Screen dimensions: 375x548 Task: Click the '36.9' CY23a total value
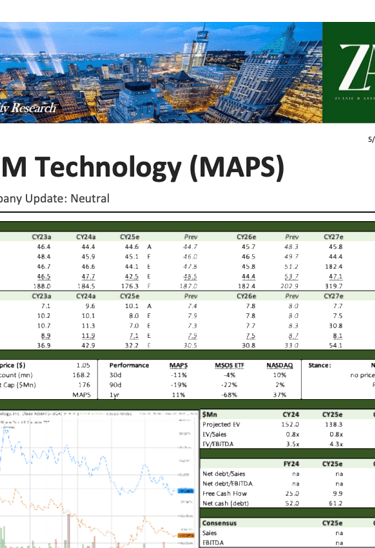pyautogui.click(x=44, y=345)
